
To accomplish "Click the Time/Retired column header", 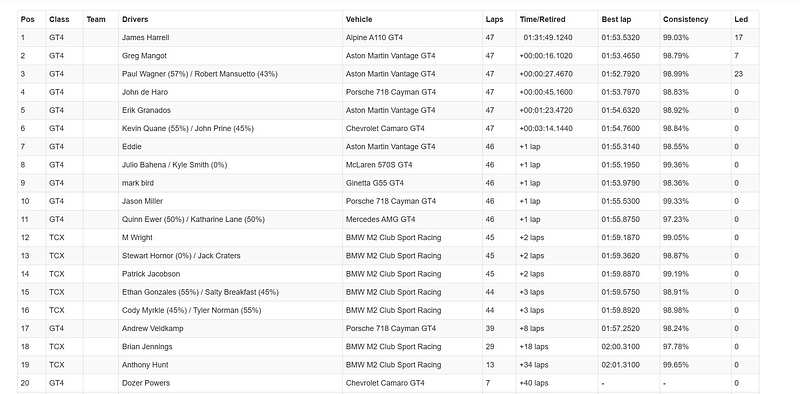I will [542, 19].
